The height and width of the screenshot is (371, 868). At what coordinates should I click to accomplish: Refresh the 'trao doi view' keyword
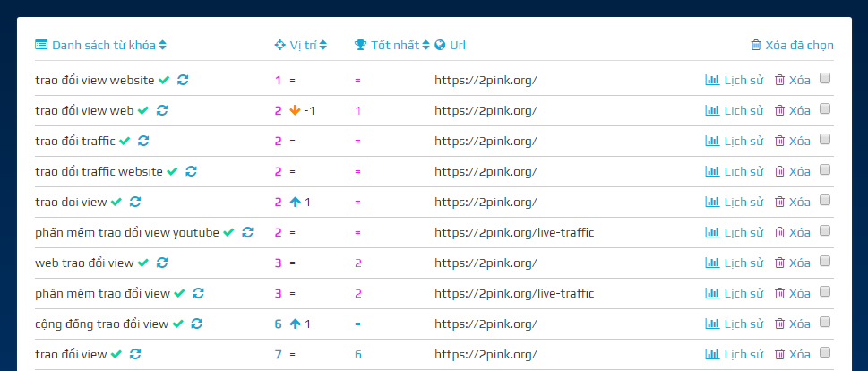click(135, 202)
